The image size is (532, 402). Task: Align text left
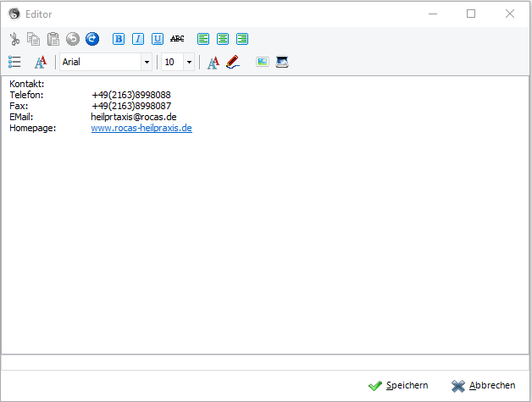point(203,39)
